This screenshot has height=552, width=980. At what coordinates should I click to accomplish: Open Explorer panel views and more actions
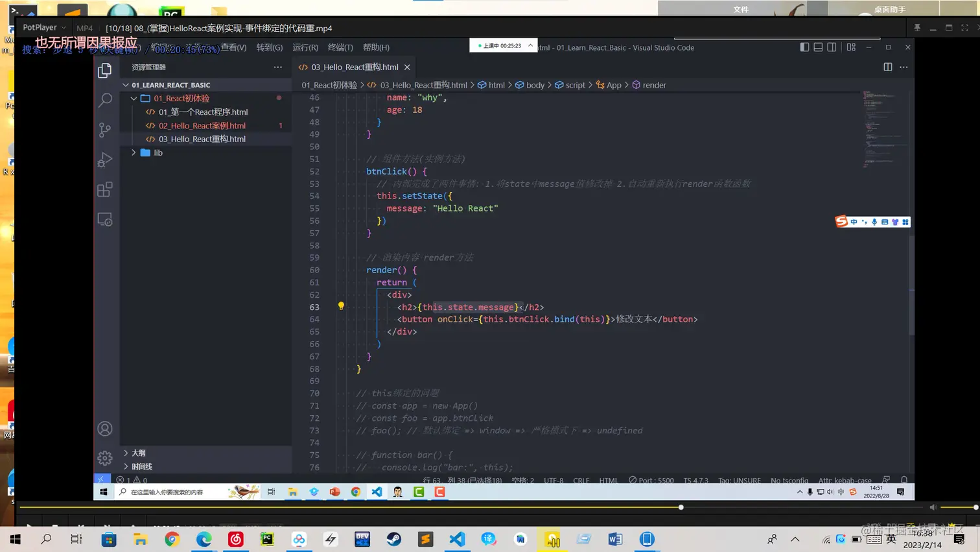click(277, 67)
